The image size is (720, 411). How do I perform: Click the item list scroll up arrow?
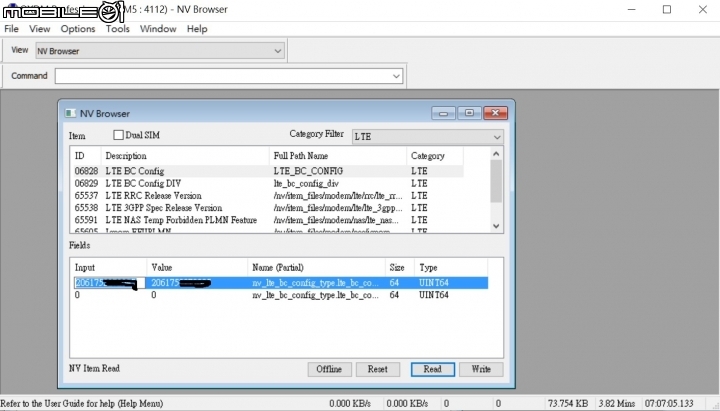pyautogui.click(x=496, y=154)
